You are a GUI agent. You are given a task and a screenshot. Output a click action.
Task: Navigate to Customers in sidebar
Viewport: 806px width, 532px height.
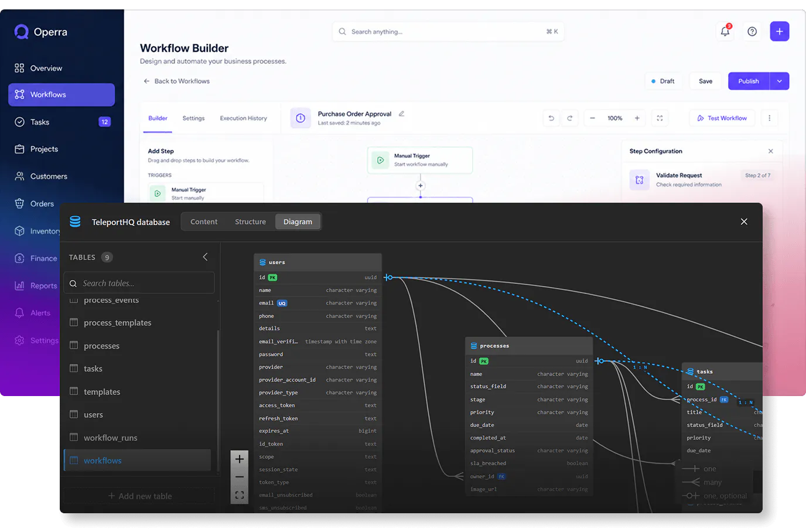coord(62,176)
